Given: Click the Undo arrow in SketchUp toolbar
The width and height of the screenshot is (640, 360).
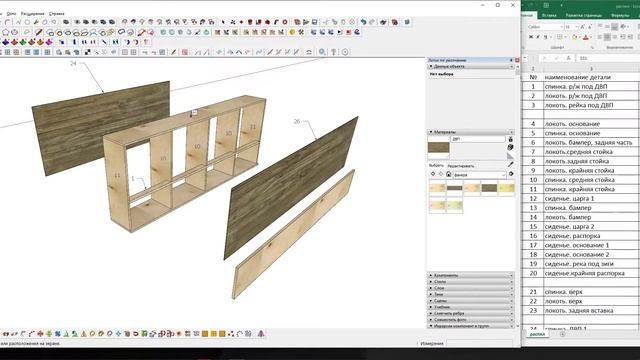Looking at the screenshot, I should coord(363,22).
